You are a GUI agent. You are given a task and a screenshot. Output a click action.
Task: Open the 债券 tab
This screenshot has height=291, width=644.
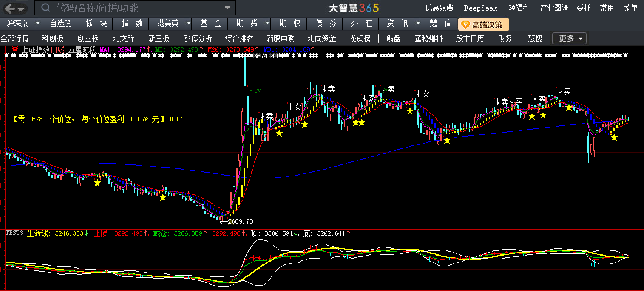(326, 24)
